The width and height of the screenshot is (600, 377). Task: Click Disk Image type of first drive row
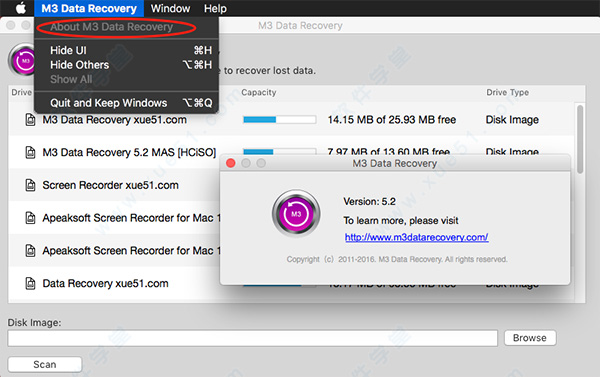[512, 120]
